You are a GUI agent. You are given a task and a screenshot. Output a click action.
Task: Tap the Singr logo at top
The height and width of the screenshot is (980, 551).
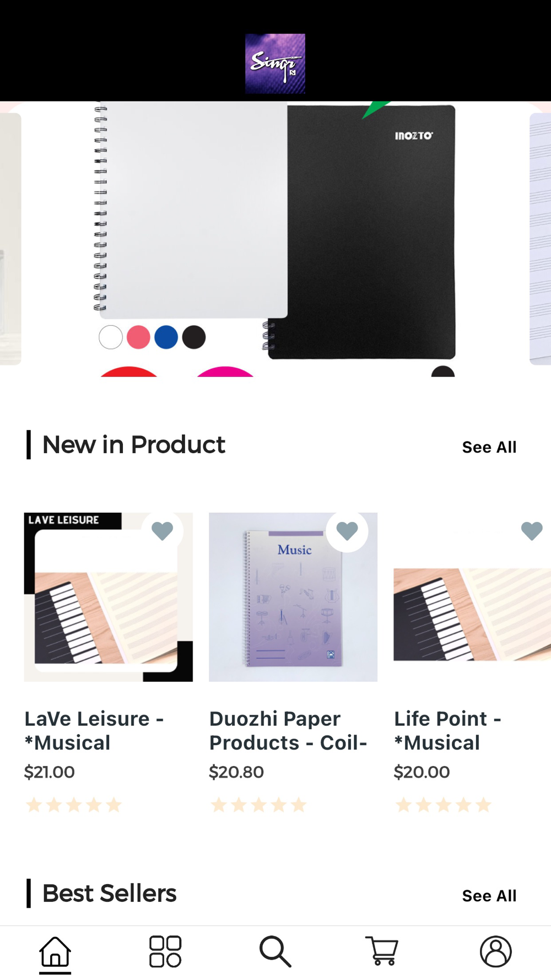[x=275, y=64]
